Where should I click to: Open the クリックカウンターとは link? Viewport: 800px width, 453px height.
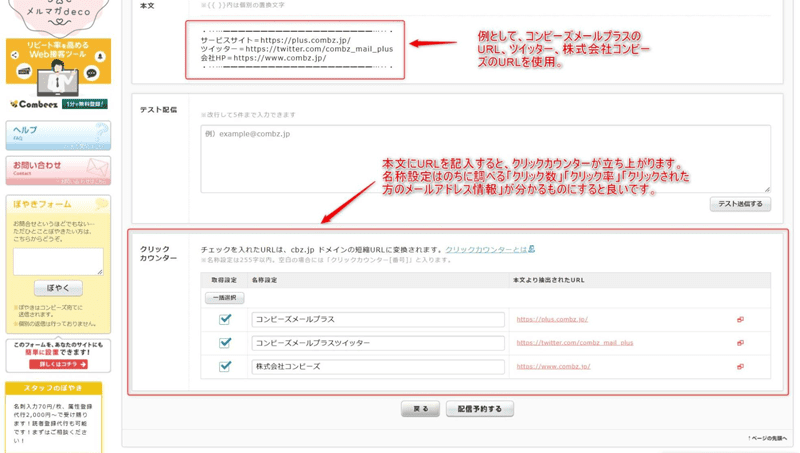[486, 249]
